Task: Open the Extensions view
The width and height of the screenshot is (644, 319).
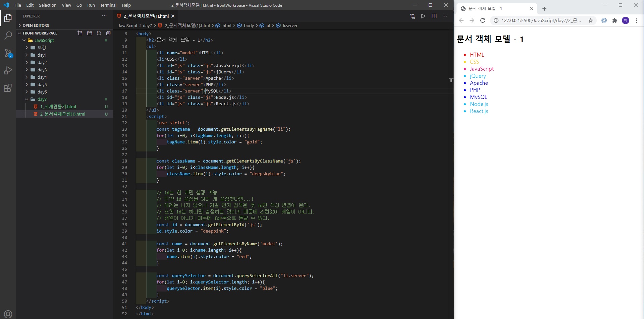Action: point(8,88)
